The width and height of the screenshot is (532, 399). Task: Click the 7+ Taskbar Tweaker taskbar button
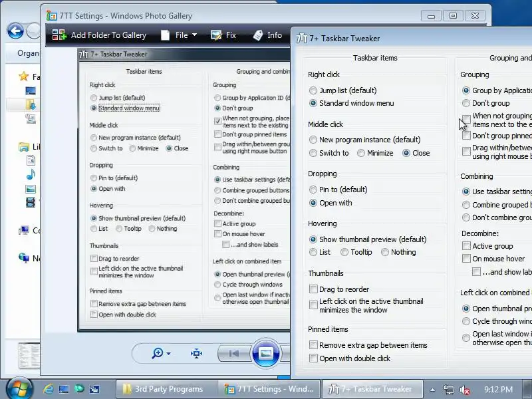372,389
